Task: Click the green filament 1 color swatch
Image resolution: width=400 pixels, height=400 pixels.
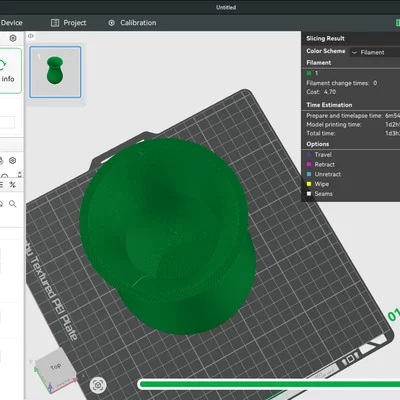Action: [x=309, y=73]
